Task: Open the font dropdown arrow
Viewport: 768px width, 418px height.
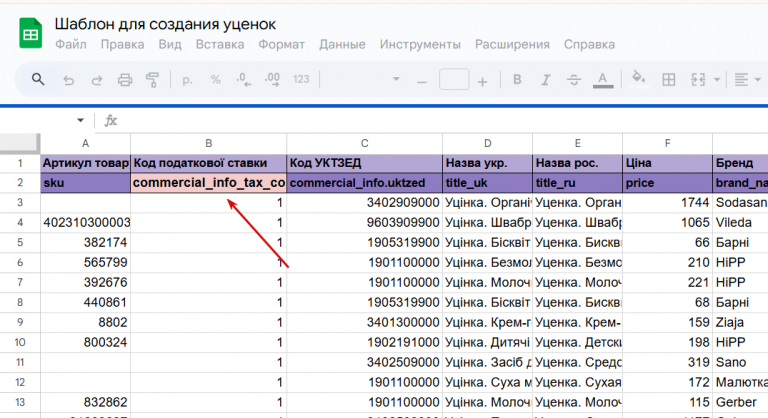Action: pyautogui.click(x=396, y=79)
